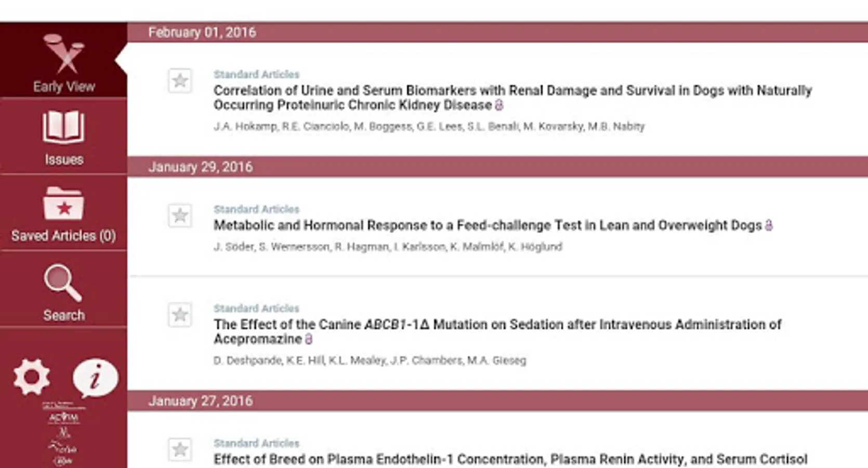Open the Effect of Breed on Plasma Endothelin-1 article

click(x=510, y=459)
